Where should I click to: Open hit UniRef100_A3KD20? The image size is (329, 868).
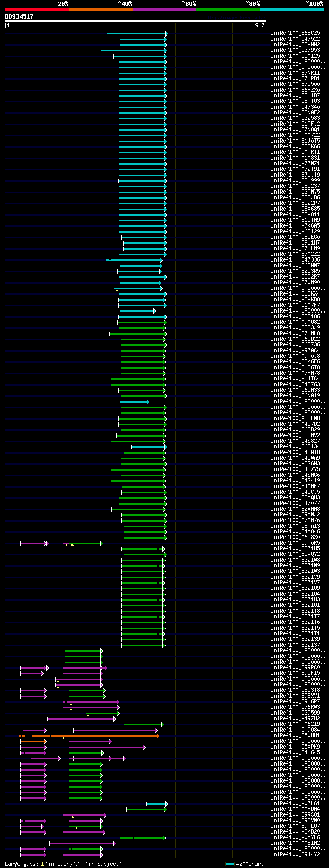coord(295,832)
